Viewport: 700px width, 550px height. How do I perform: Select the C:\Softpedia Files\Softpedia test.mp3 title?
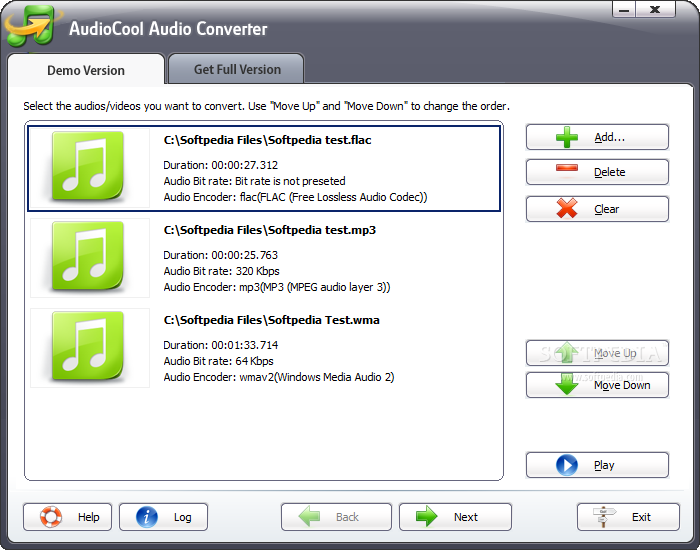click(270, 230)
